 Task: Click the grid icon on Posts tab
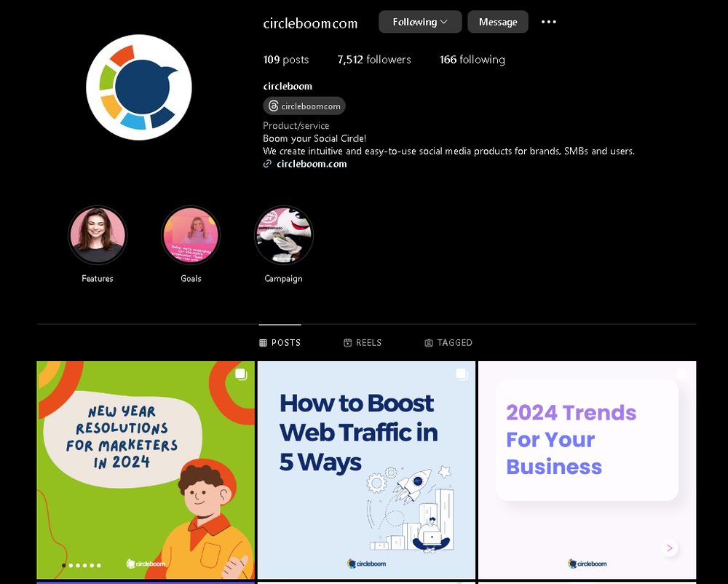click(x=263, y=342)
